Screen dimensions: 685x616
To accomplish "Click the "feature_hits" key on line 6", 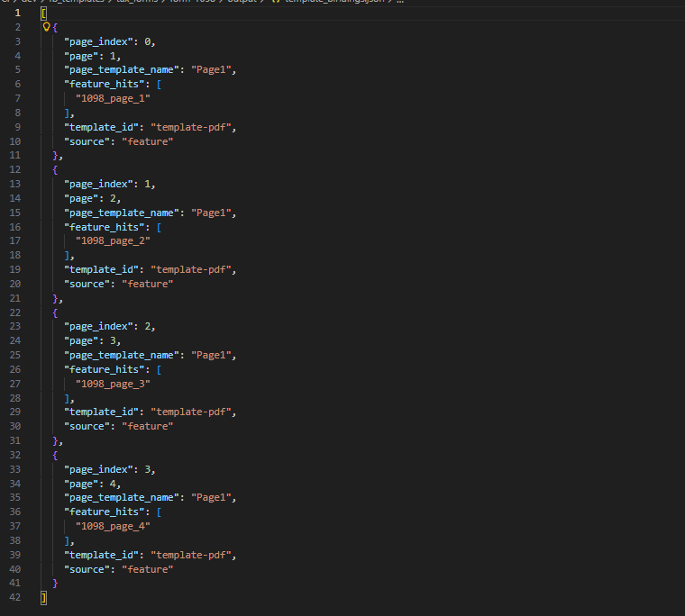I will click(105, 85).
